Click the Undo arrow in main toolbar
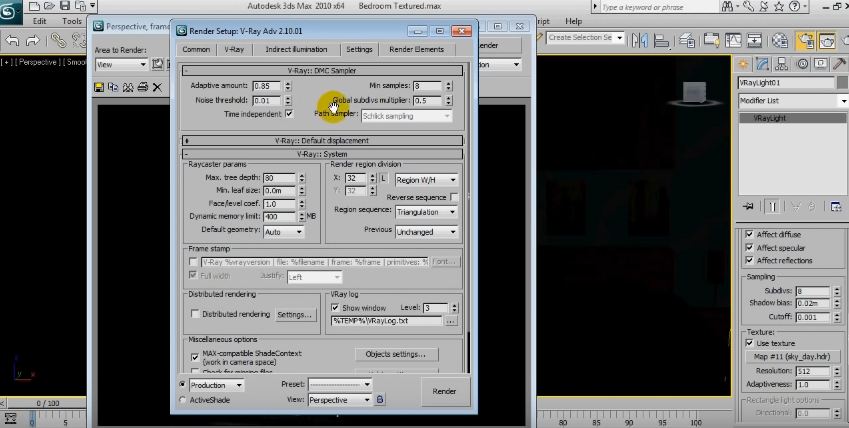The image size is (849, 428). pos(12,40)
